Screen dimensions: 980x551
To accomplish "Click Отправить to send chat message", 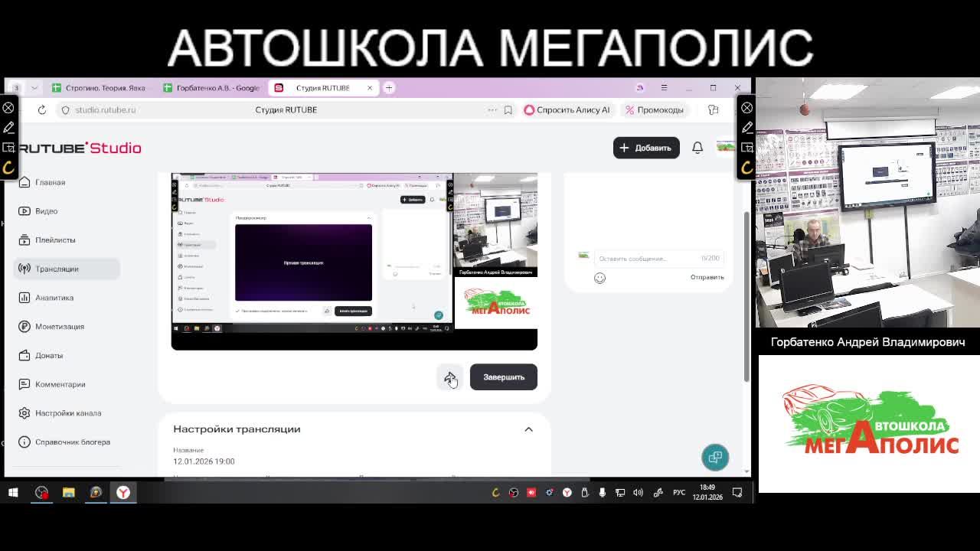I will point(707,277).
